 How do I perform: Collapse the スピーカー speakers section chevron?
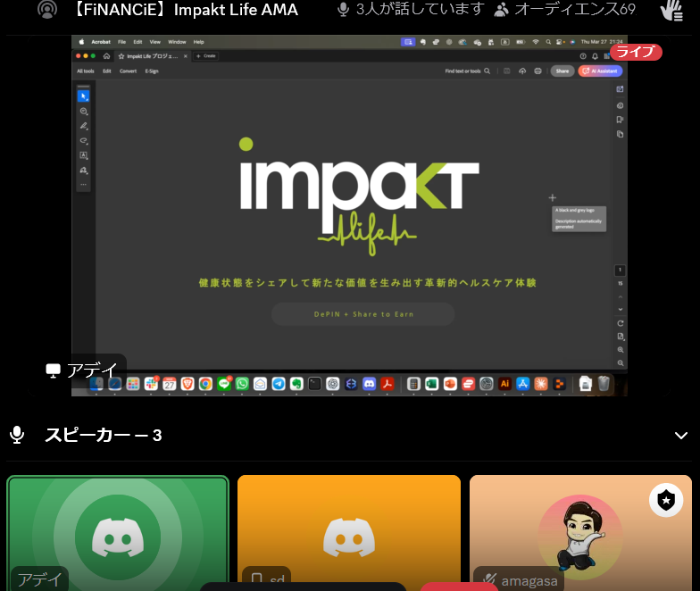[x=680, y=436]
